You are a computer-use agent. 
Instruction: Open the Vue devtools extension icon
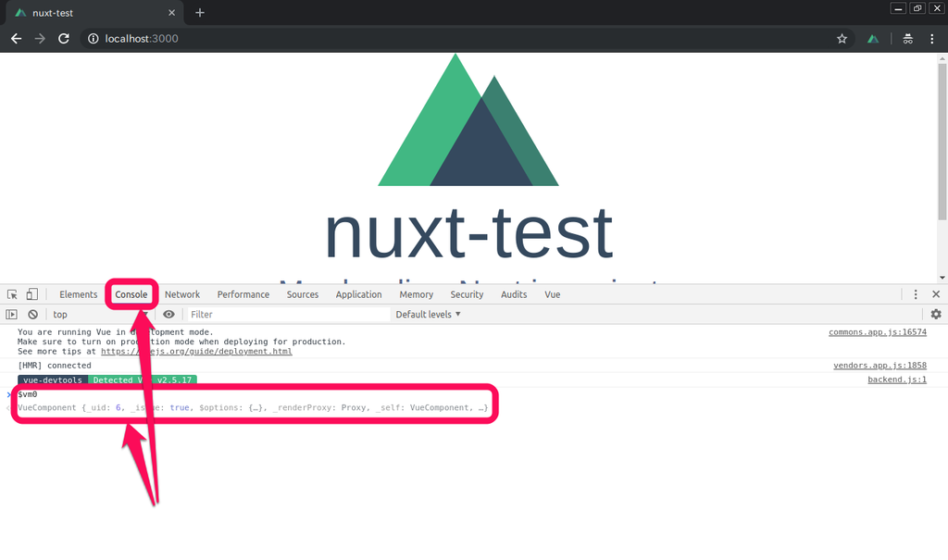pyautogui.click(x=873, y=39)
